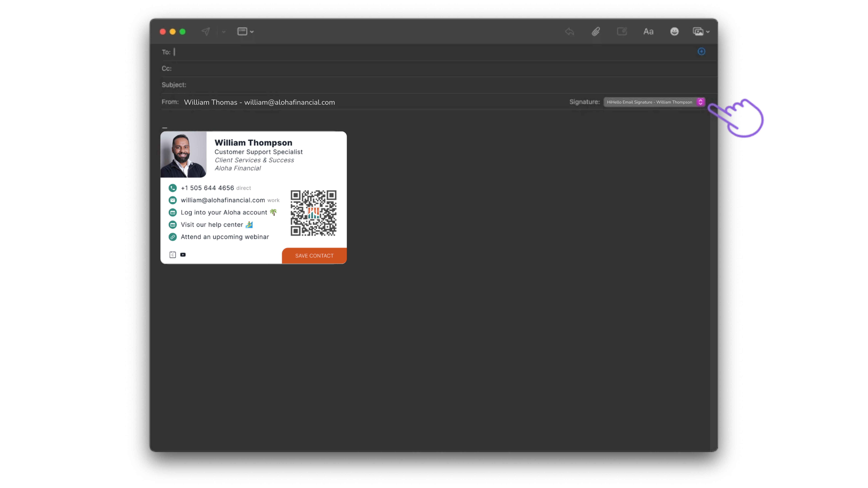Image resolution: width=868 pixels, height=488 pixels.
Task: Click the icon beside Log into your Aloha account
Action: point(173,213)
